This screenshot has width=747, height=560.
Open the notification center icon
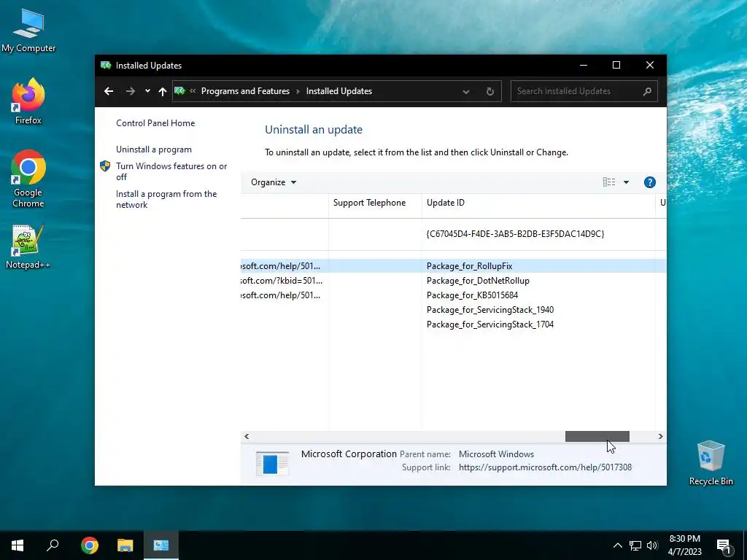pyautogui.click(x=724, y=546)
